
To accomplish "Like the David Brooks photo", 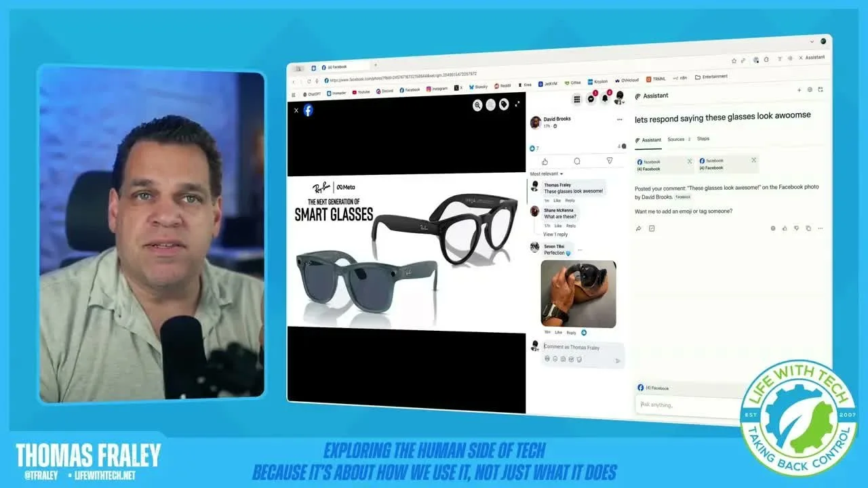I will pyautogui.click(x=545, y=161).
